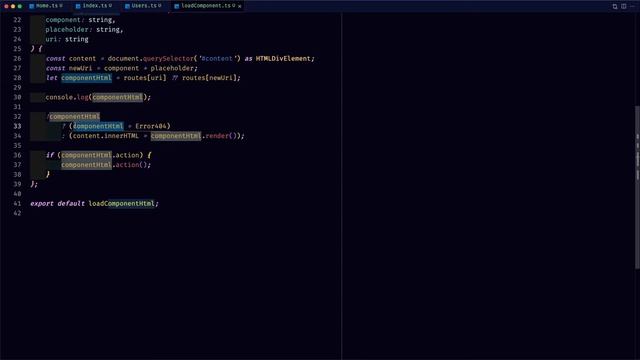Click the minimap marks beside the scrollbar
The width and height of the screenshot is (640, 360).
(x=637, y=158)
